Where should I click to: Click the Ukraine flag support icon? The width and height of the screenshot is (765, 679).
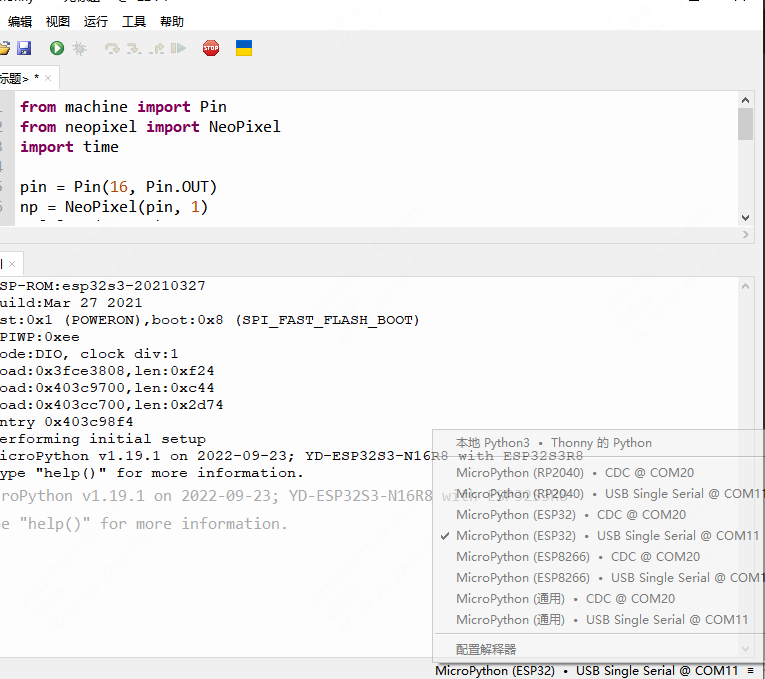[x=243, y=48]
